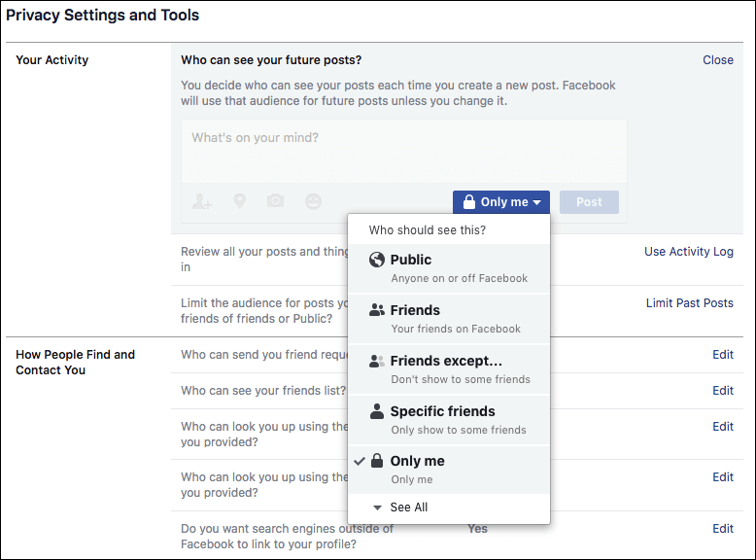Click the tag friends icon in composer
Viewport: 756px width, 560px height.
coord(201,201)
